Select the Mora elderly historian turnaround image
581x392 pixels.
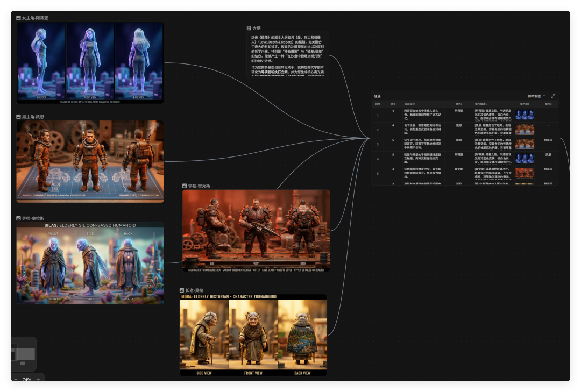click(253, 335)
